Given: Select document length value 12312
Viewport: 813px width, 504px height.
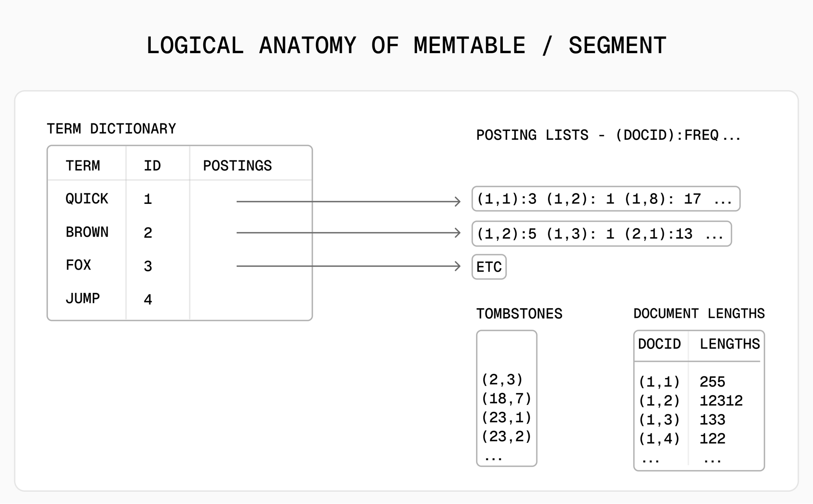Looking at the screenshot, I should click(x=721, y=401).
